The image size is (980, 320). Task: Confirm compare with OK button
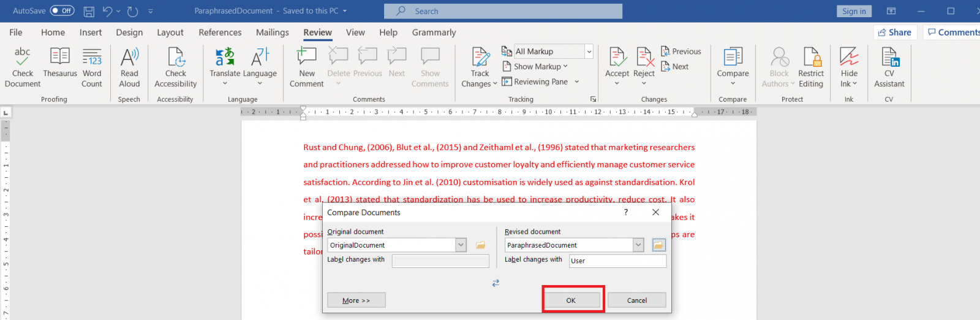click(x=571, y=300)
